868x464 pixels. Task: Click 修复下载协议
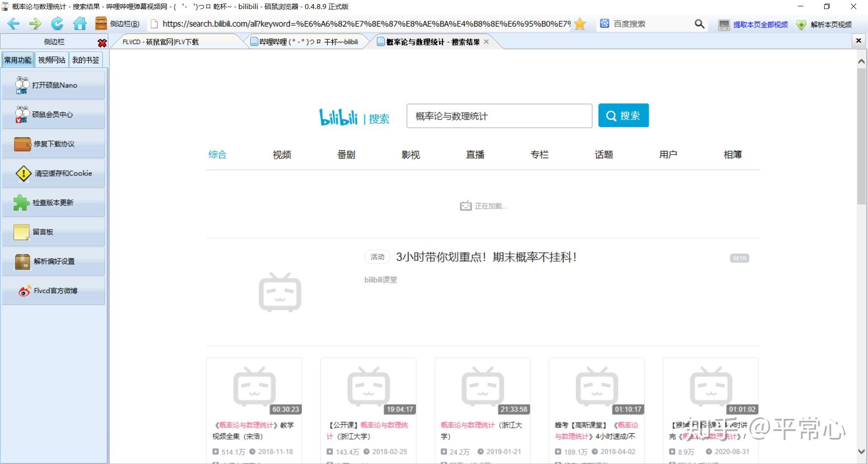(x=54, y=144)
